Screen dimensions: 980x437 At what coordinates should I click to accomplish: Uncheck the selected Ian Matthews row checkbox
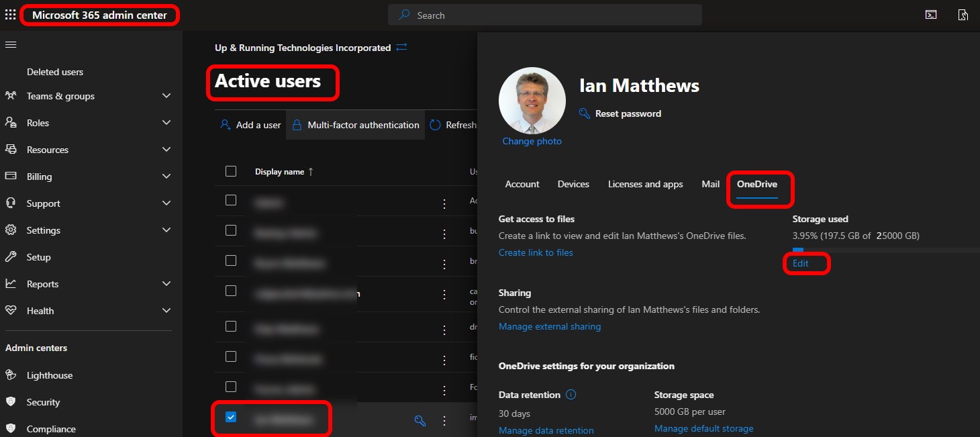click(231, 418)
